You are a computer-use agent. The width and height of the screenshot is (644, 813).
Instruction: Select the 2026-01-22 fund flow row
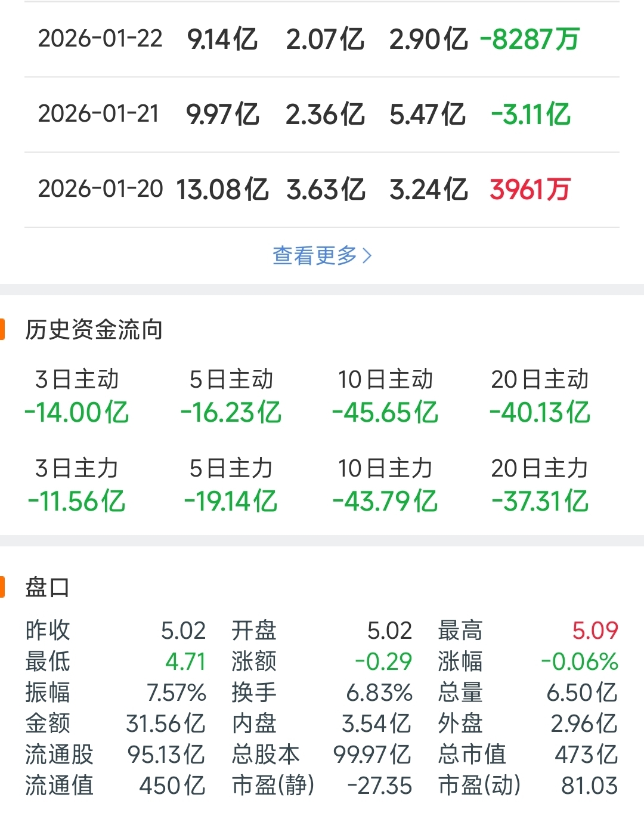(x=322, y=39)
